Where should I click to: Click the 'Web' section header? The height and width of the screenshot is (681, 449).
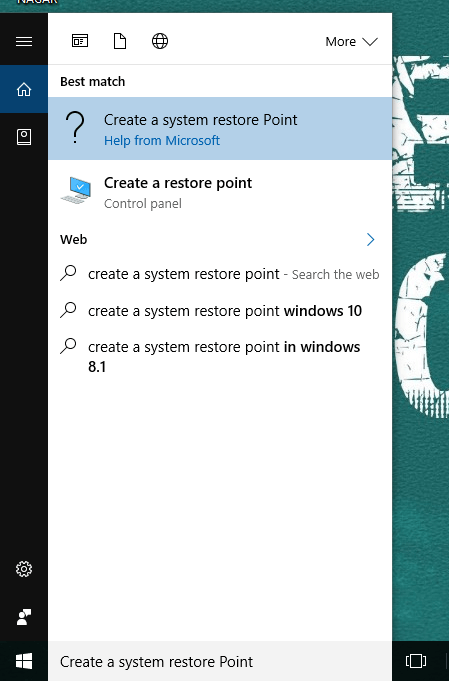pos(73,239)
